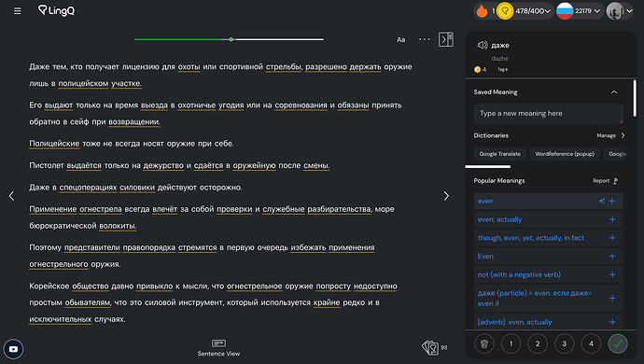This screenshot has height=364, width=644.
Task: Click the word возвращении
Action: coord(134,121)
